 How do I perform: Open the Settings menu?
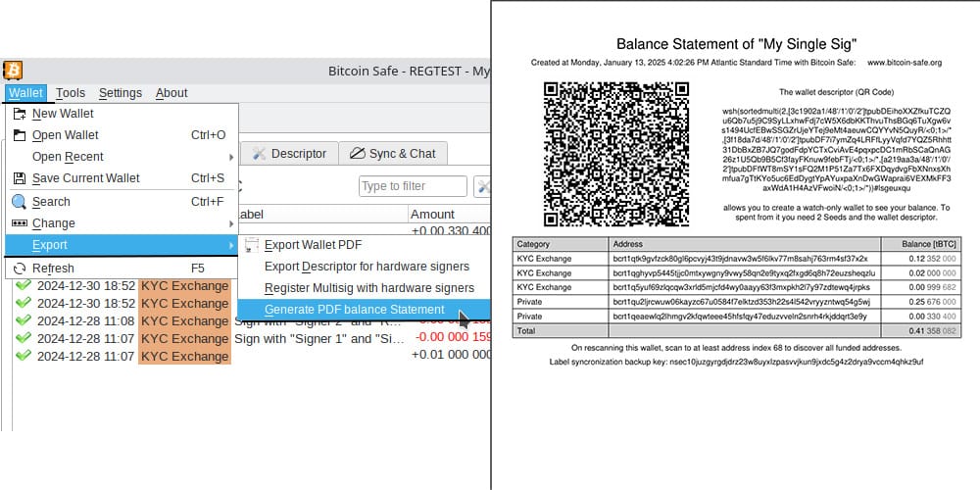[120, 93]
